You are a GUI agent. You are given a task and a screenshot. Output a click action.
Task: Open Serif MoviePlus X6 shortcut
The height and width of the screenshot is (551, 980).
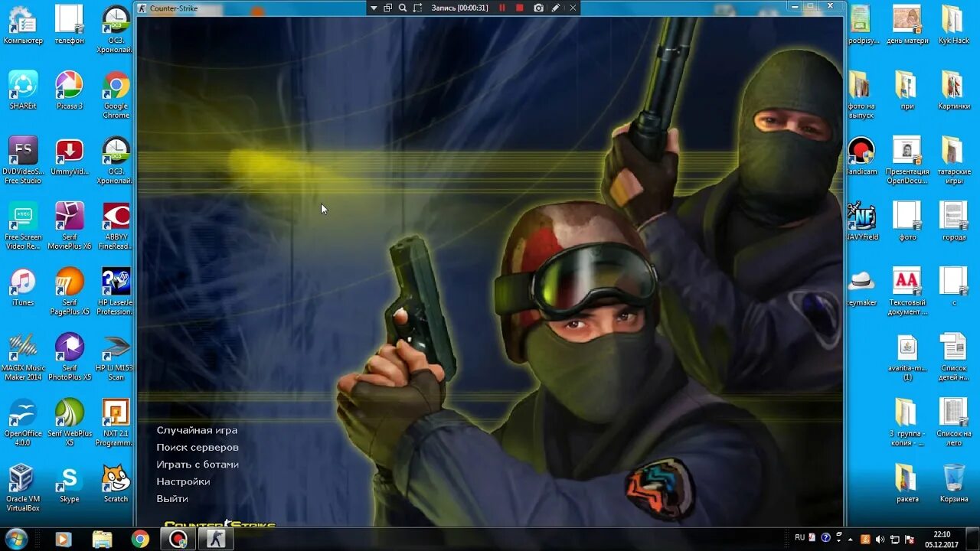70,226
